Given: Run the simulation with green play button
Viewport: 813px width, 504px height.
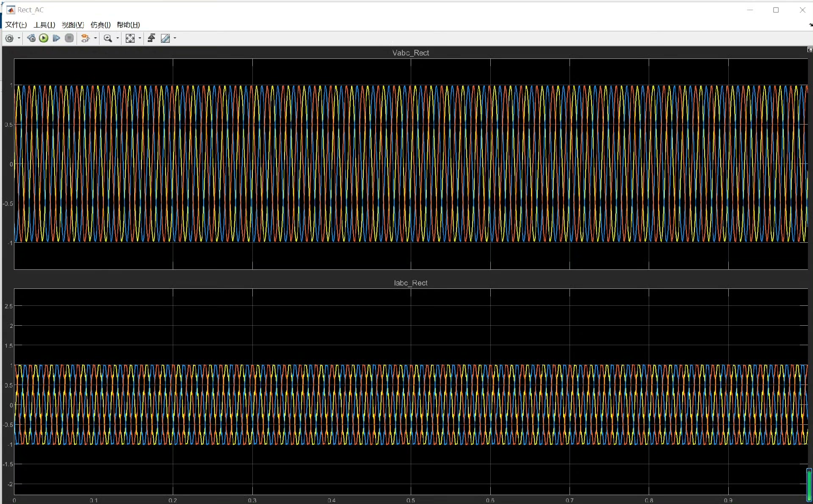Looking at the screenshot, I should 44,39.
